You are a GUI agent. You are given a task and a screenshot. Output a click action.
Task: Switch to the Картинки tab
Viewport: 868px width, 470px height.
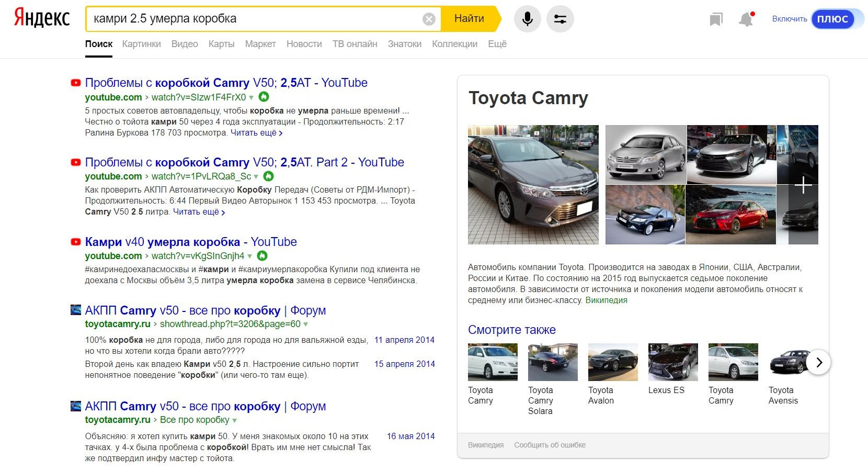click(x=141, y=44)
